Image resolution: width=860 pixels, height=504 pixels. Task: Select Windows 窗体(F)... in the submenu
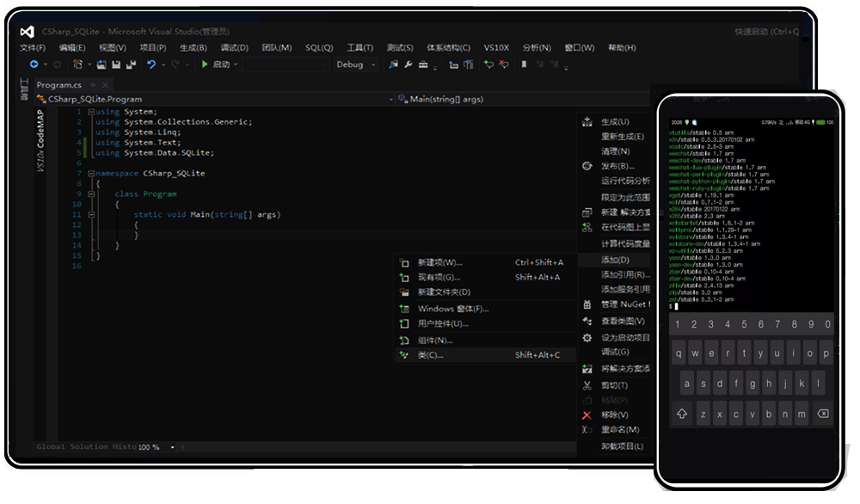pos(485,310)
